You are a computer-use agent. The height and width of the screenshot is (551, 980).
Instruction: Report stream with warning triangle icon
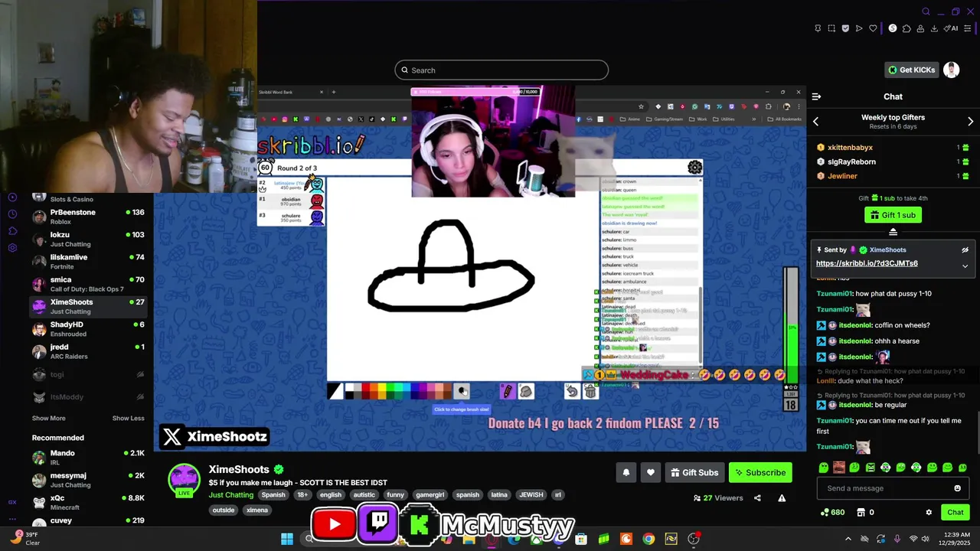(x=782, y=498)
